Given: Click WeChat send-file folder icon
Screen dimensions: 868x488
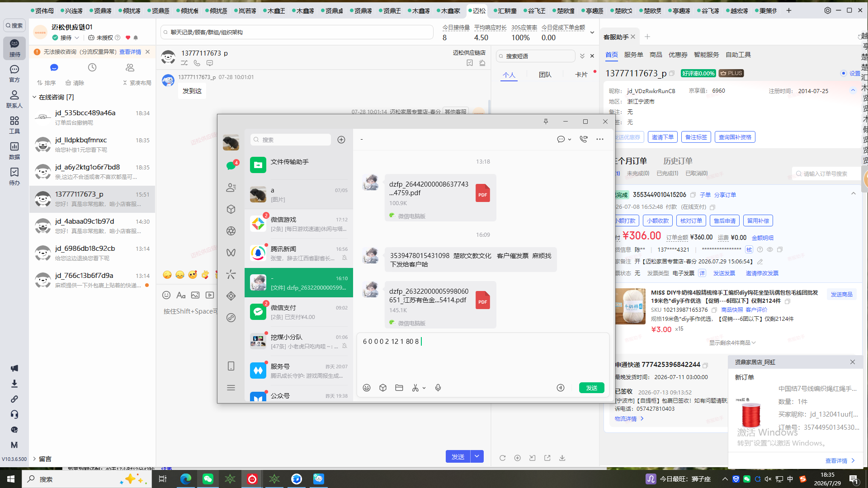Looking at the screenshot, I should (x=399, y=388).
